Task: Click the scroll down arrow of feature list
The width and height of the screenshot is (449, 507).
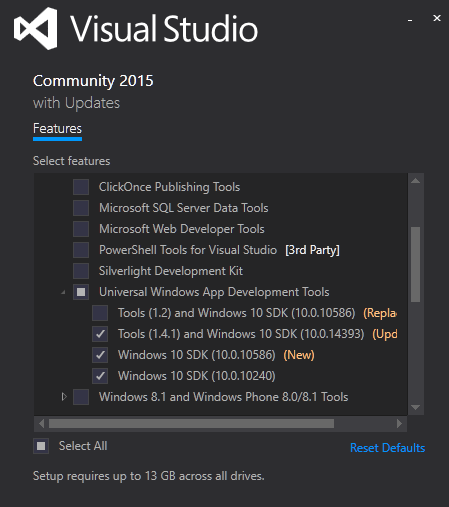Action: pos(416,407)
